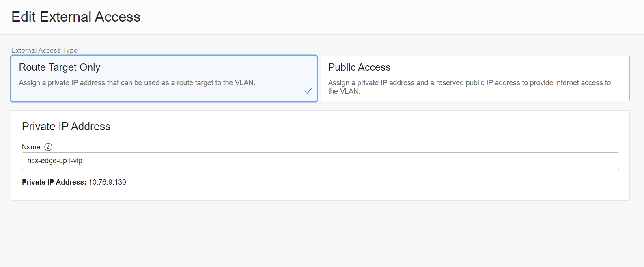Click the "Route Target Only" card title

(60, 67)
